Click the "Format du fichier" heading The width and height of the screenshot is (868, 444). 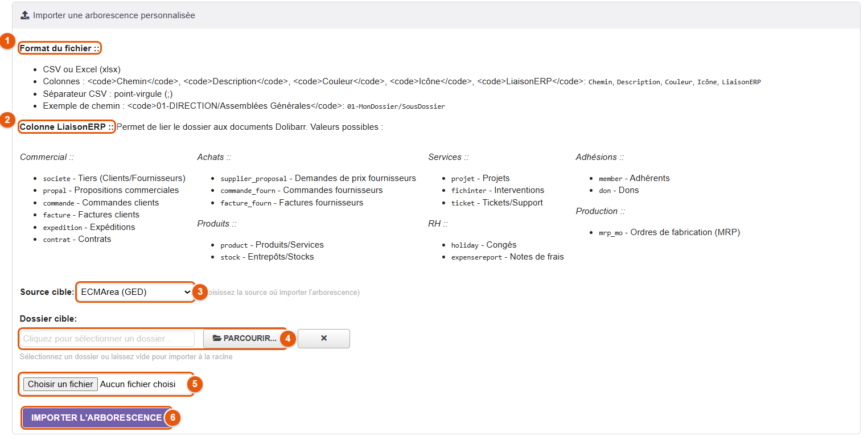click(x=60, y=48)
